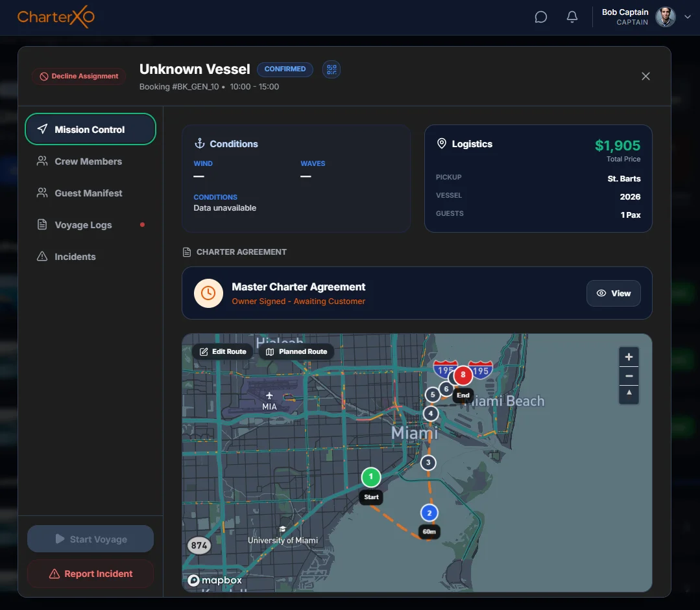Click the agreement pending clock icon
700x610 pixels.
click(208, 293)
